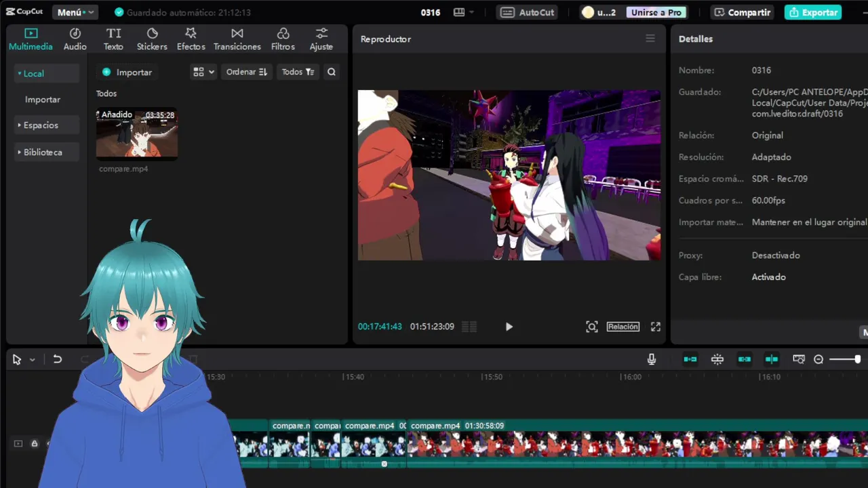Click the player video preview

pos(509,175)
